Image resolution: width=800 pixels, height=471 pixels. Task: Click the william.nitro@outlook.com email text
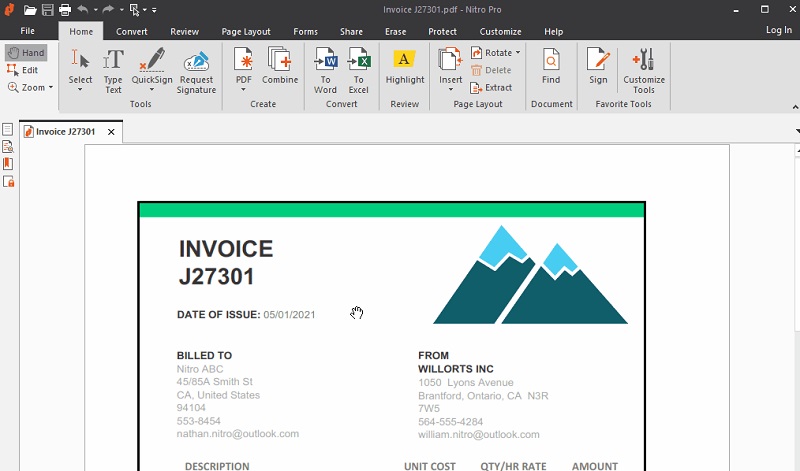pos(479,435)
